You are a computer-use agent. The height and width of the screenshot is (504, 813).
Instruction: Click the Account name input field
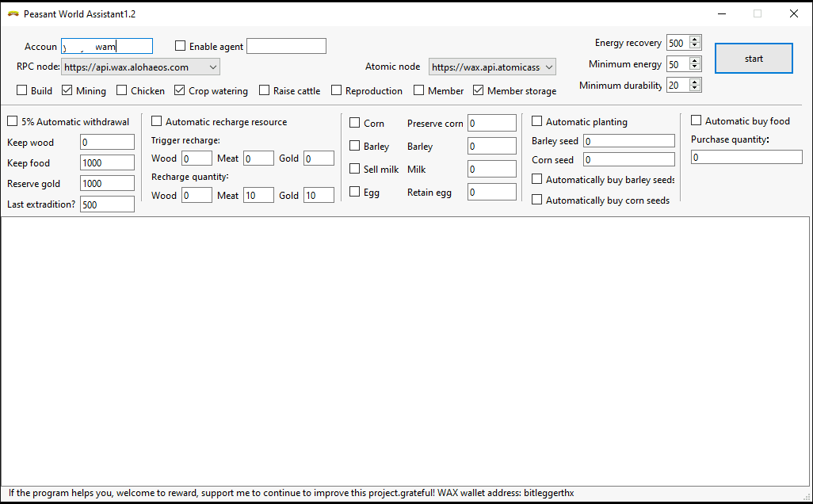[107, 46]
